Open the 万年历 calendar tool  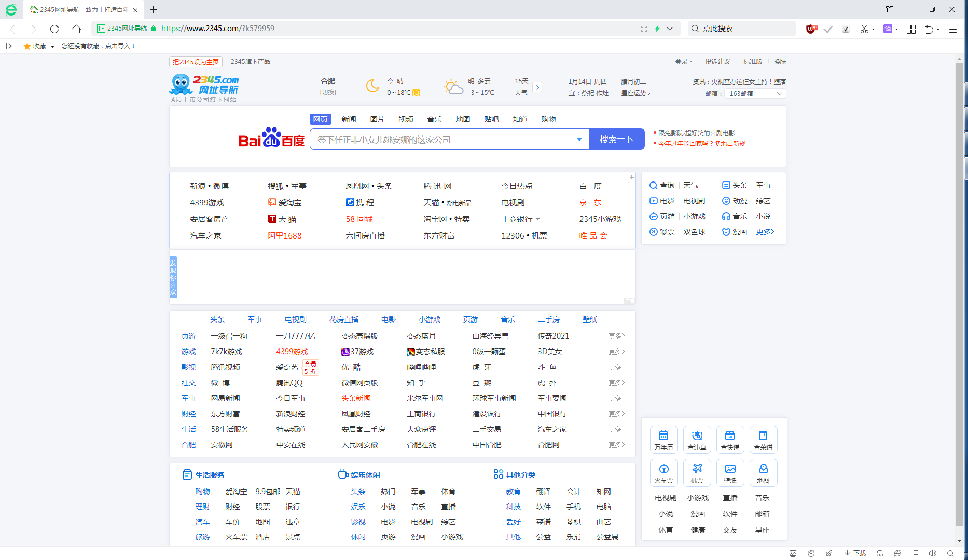point(663,440)
